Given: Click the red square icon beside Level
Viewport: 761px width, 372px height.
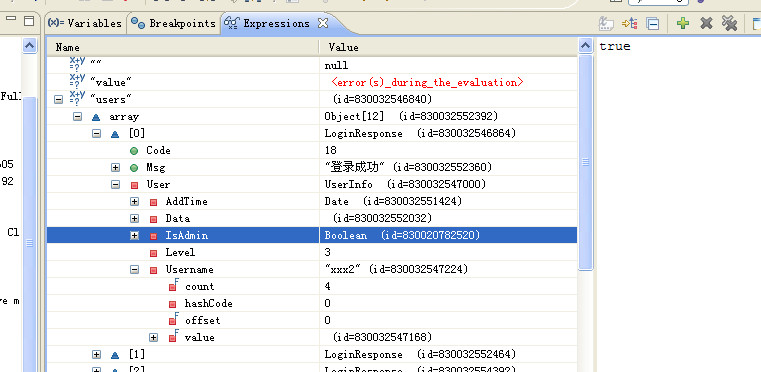Looking at the screenshot, I should tap(153, 253).
